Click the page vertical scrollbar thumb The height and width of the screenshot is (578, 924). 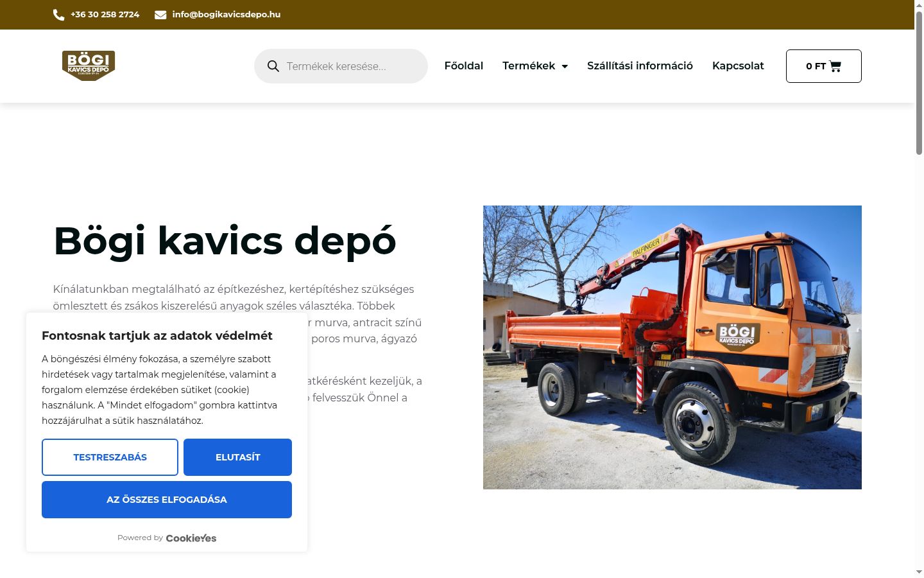click(x=919, y=83)
